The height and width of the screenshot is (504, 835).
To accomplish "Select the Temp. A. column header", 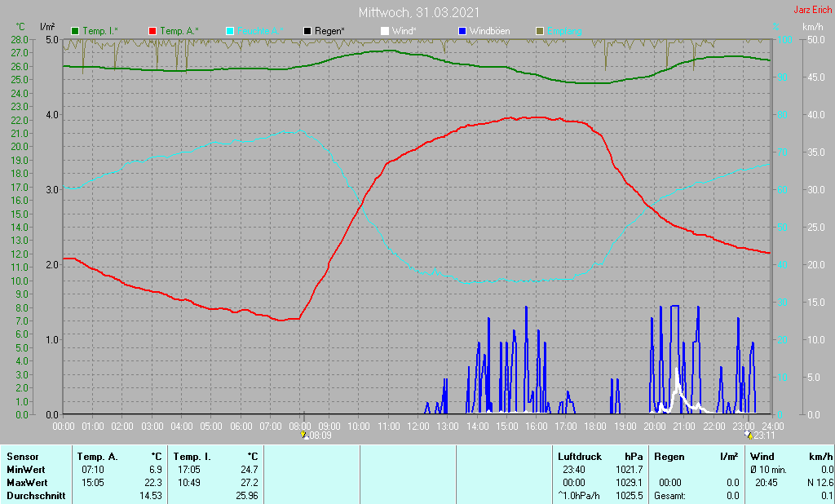I will pos(98,457).
